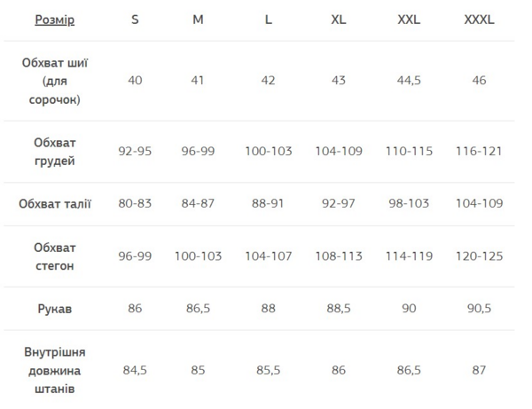
Task: Select the Внутрішня довжина штанів row label
Action: (x=55, y=370)
